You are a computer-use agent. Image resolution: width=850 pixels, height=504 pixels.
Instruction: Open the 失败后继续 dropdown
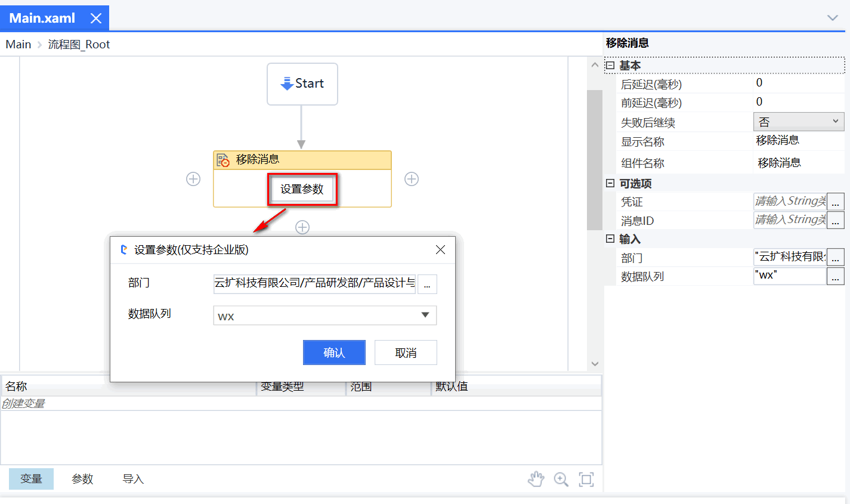click(x=799, y=122)
